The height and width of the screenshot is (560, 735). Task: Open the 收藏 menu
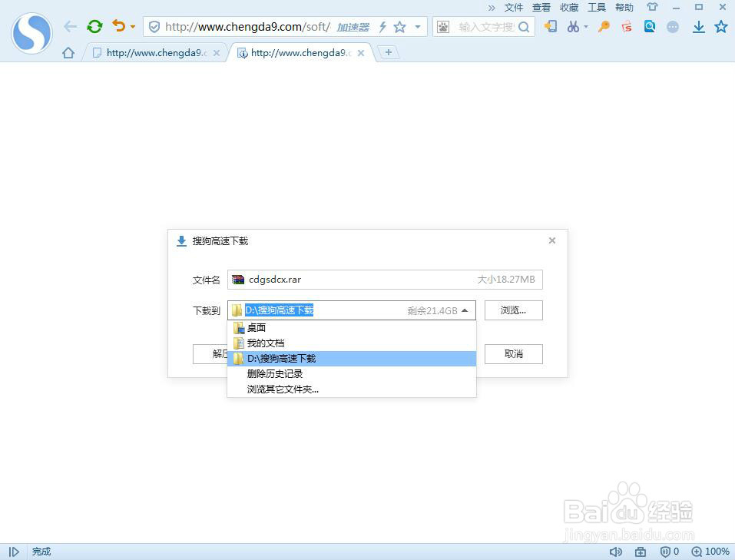click(569, 8)
